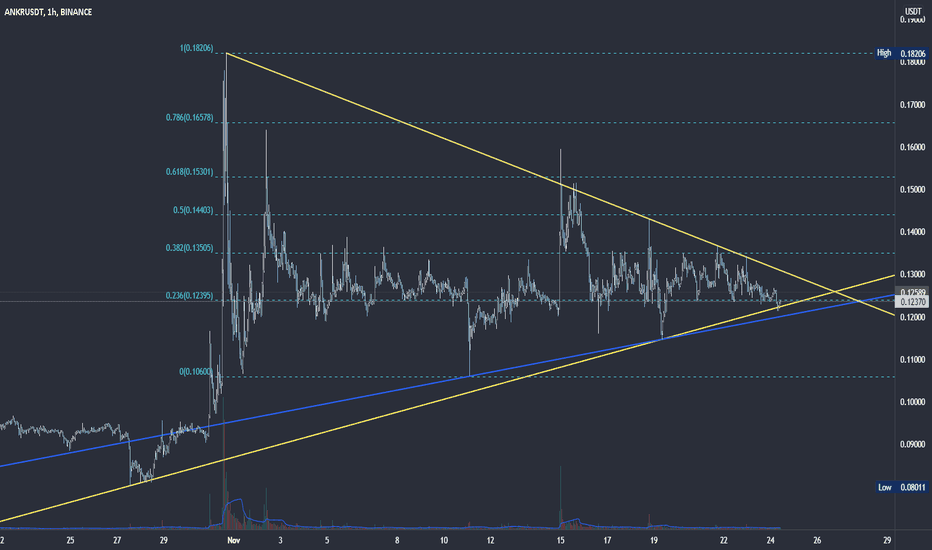Click the 24 date on time axis

pyautogui.click(x=771, y=540)
